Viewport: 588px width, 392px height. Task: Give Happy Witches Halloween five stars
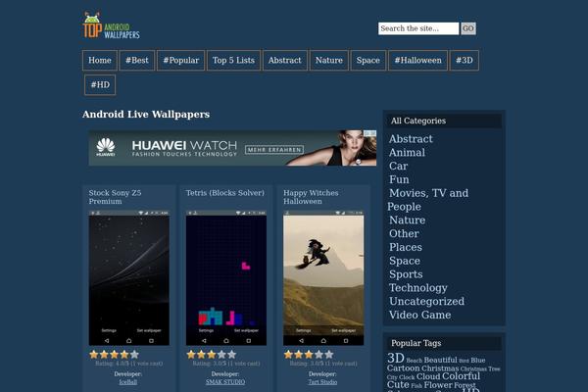point(329,354)
